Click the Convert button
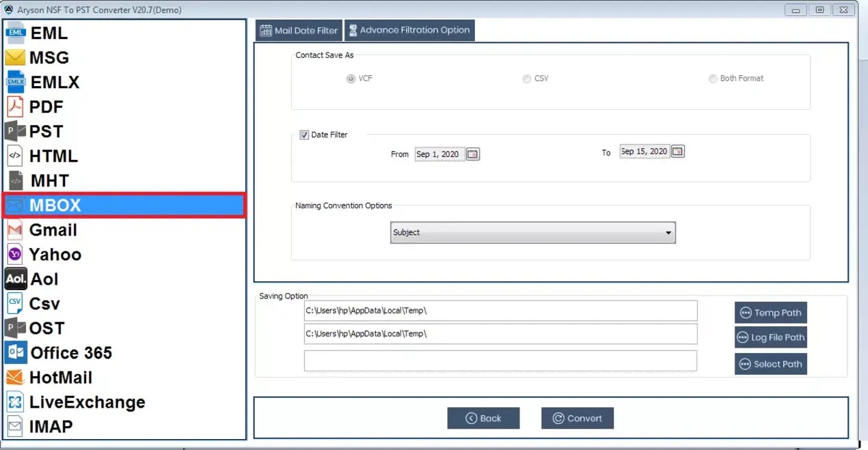This screenshot has width=868, height=450. coord(578,419)
